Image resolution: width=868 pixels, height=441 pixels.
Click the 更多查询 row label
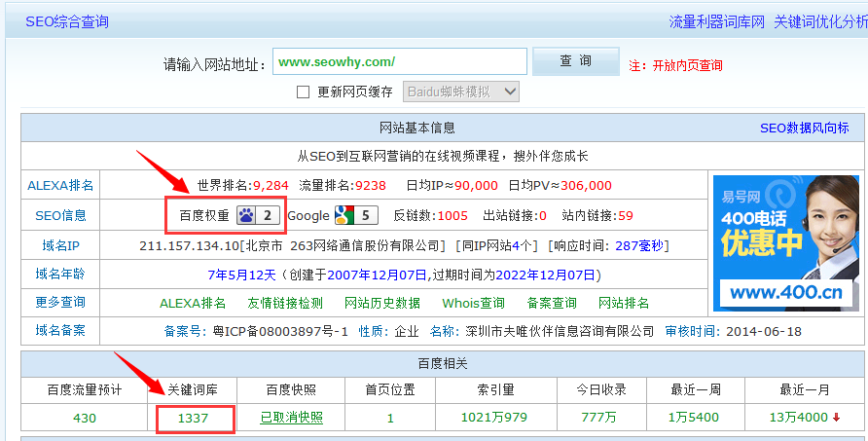pos(60,302)
